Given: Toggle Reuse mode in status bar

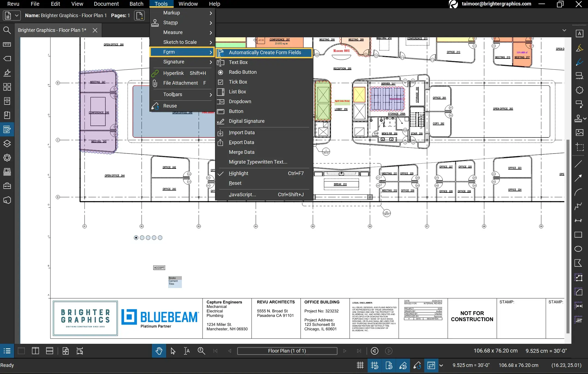Looking at the screenshot, I should point(417,365).
